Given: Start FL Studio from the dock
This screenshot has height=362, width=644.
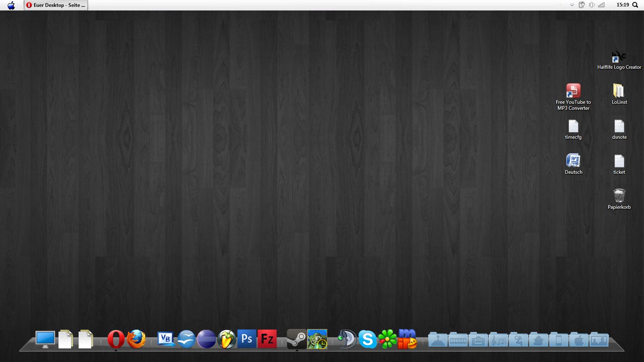Looking at the screenshot, I should pos(227,339).
